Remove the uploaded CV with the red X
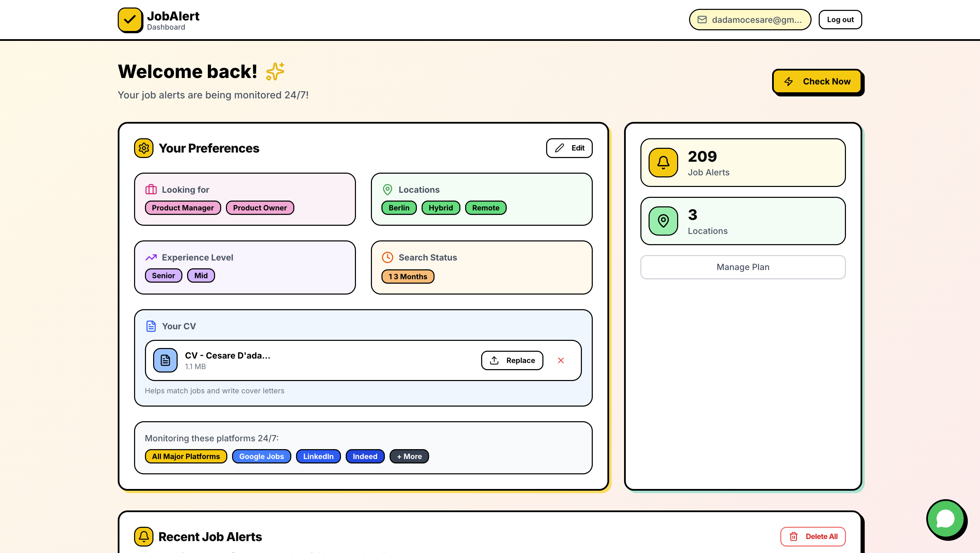Image resolution: width=980 pixels, height=553 pixels. (561, 360)
